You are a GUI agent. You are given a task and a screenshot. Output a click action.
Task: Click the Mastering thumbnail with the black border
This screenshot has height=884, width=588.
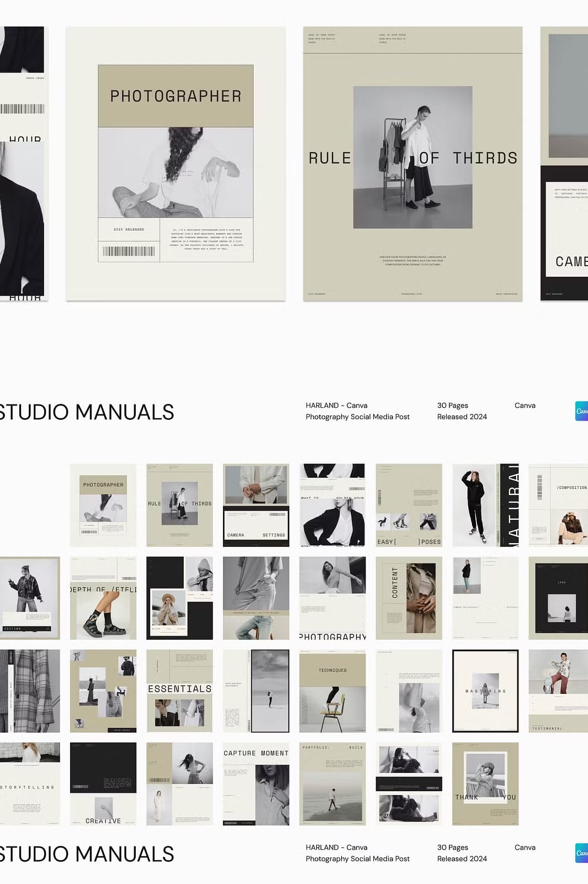(485, 691)
